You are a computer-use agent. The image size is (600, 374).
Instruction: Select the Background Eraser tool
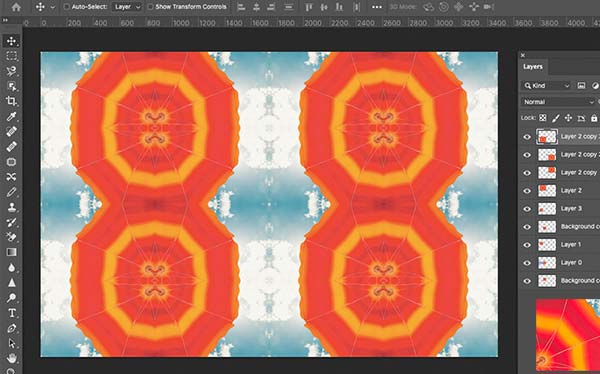(11, 237)
